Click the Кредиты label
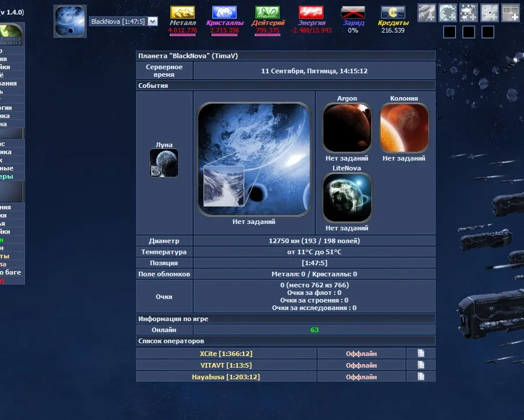Viewport: 524px width, 420px height. pos(393,23)
